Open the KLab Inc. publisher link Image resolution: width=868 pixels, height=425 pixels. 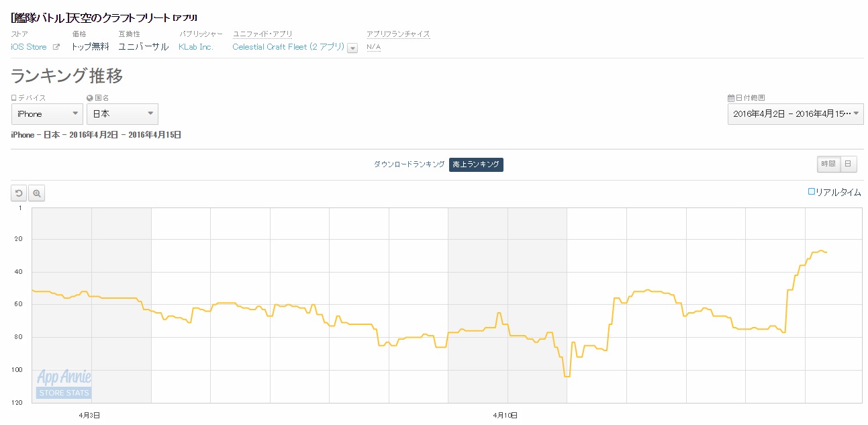coord(195,47)
